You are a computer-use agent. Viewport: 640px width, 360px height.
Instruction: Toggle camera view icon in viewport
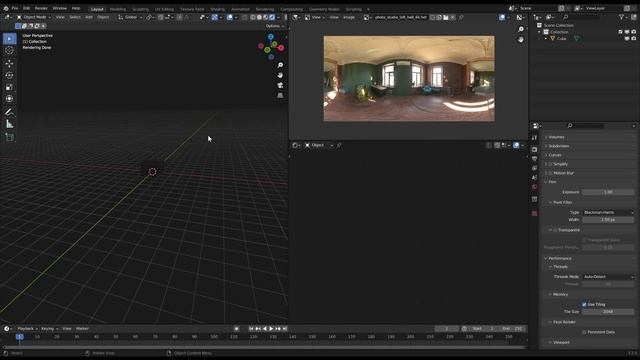click(280, 85)
